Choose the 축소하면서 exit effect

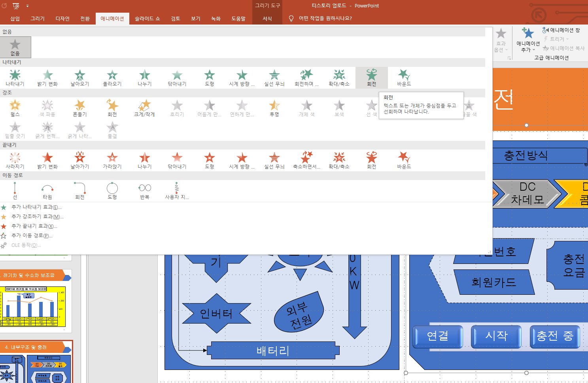click(x=307, y=160)
